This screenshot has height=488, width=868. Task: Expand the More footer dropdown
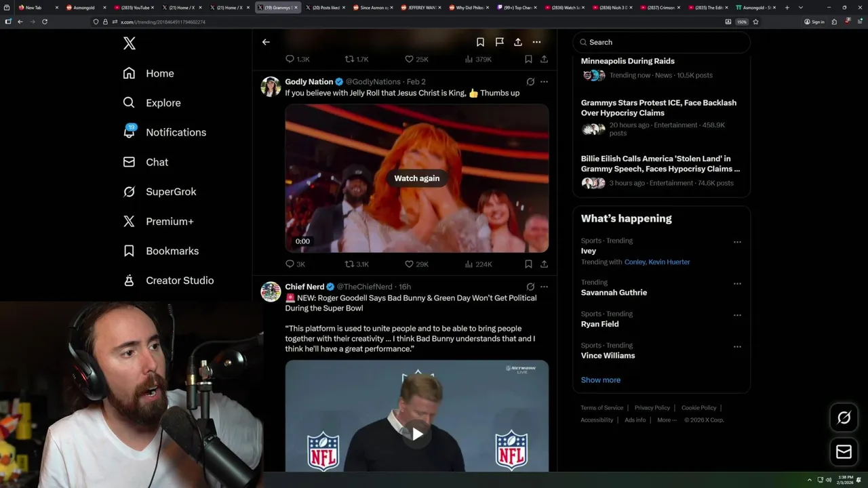667,420
